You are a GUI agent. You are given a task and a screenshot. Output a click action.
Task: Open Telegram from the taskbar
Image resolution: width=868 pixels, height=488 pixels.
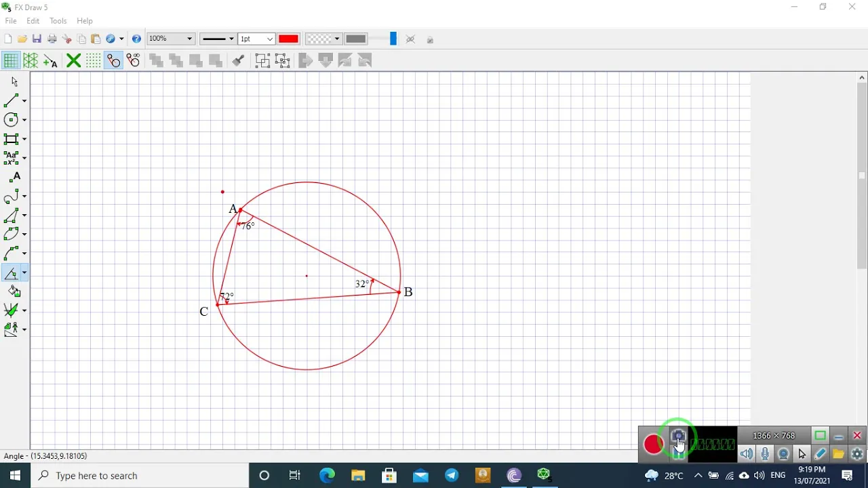click(452, 476)
